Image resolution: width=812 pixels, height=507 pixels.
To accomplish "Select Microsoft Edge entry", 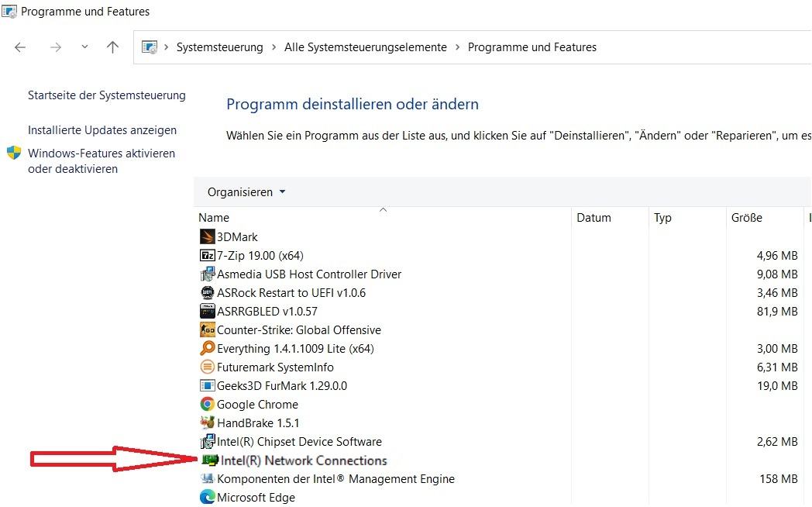I will click(256, 497).
